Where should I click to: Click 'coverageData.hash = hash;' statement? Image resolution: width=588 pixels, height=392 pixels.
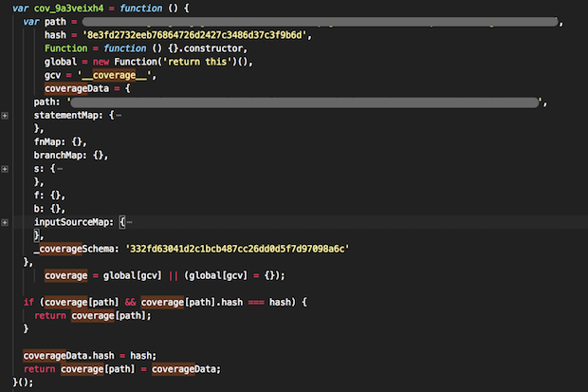[90, 356]
